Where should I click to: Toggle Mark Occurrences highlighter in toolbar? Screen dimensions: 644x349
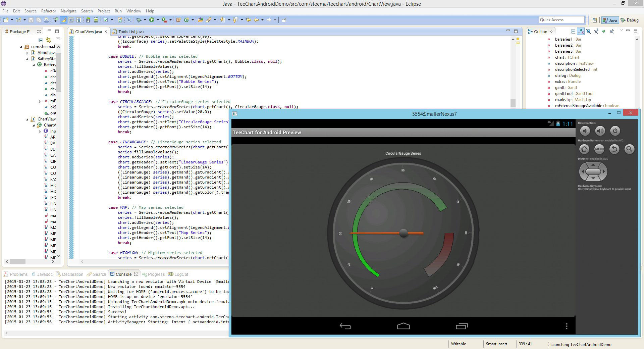63,20
